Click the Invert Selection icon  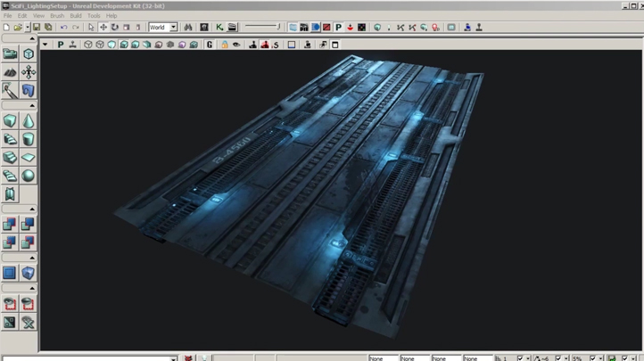(10, 323)
